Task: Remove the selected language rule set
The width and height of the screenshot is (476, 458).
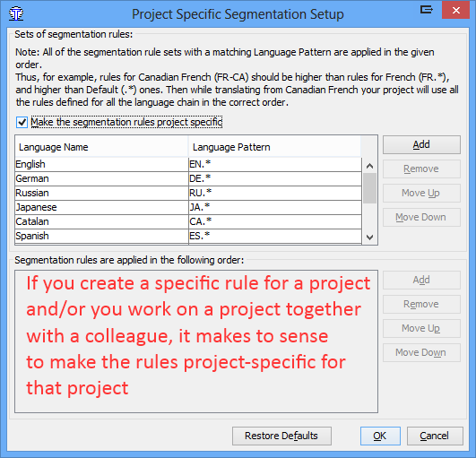Action: 421,169
